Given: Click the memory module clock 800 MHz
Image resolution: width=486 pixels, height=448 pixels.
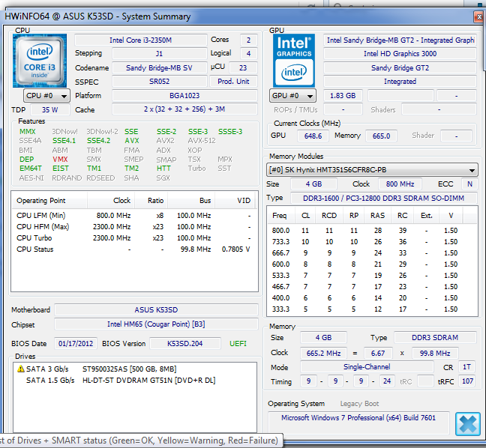Looking at the screenshot, I should pos(400,184).
